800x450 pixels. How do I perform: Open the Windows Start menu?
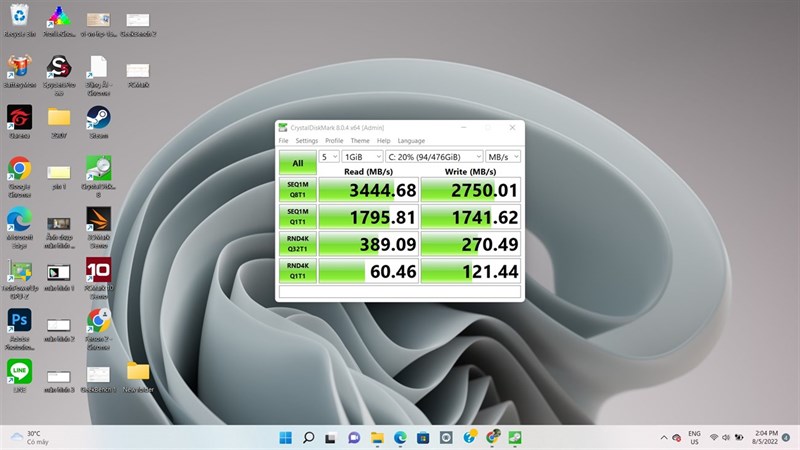(x=286, y=437)
